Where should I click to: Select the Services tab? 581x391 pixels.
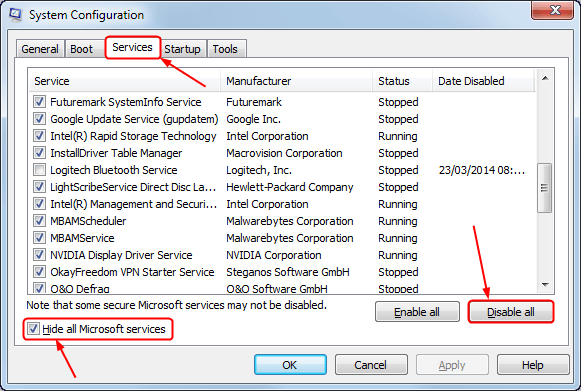(132, 47)
